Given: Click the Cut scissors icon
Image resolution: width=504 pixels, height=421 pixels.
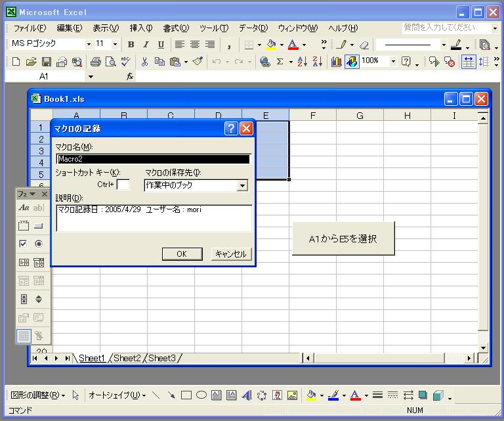Looking at the screenshot, I should tap(144, 61).
